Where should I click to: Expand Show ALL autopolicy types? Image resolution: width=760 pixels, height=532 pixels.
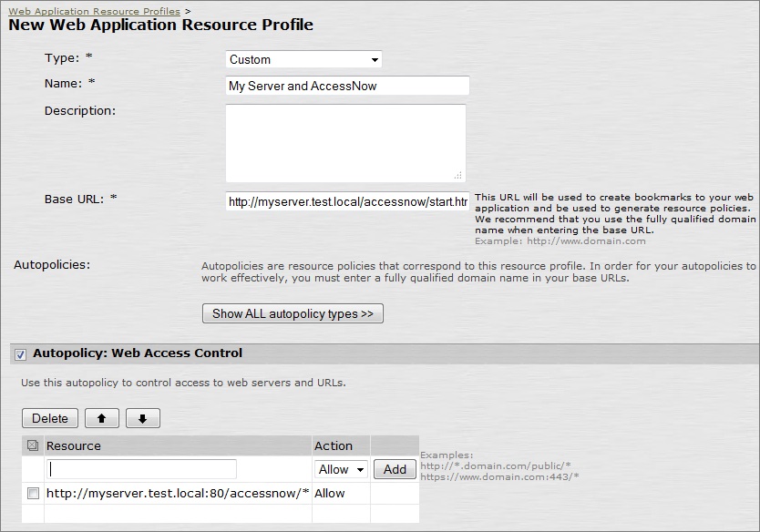pyautogui.click(x=293, y=313)
